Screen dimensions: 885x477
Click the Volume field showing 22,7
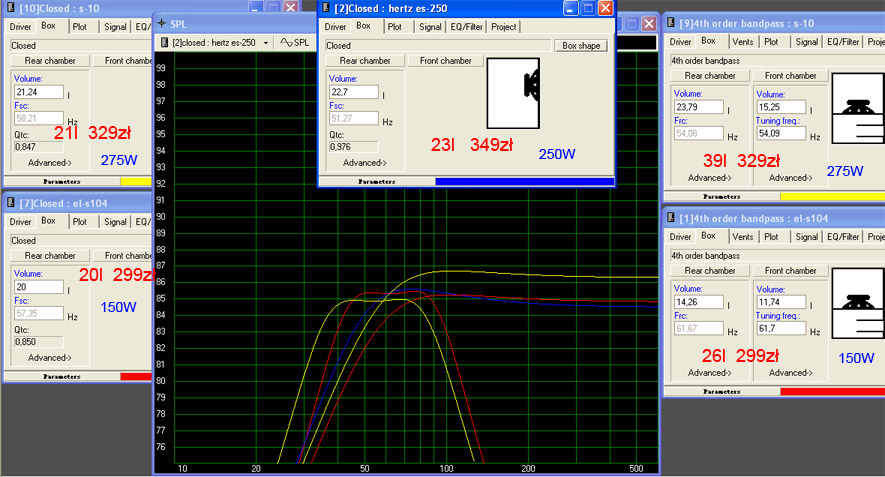353,92
